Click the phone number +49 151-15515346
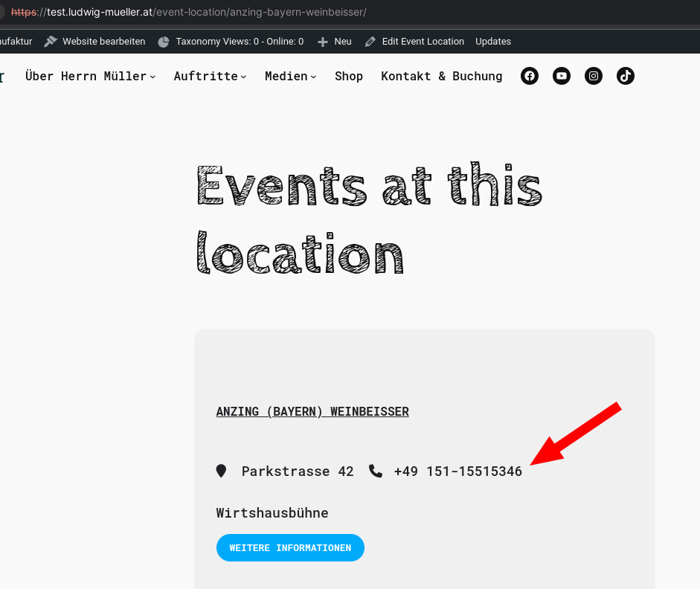The image size is (700, 589). [458, 471]
